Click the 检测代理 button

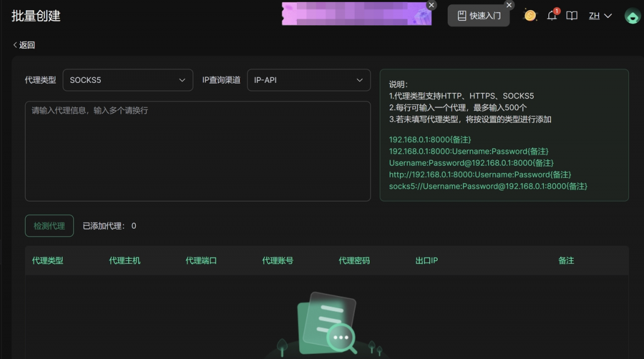(x=49, y=226)
